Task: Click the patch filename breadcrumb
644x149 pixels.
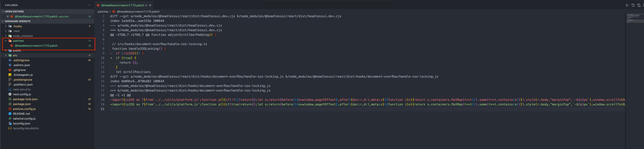Action: coord(138,12)
